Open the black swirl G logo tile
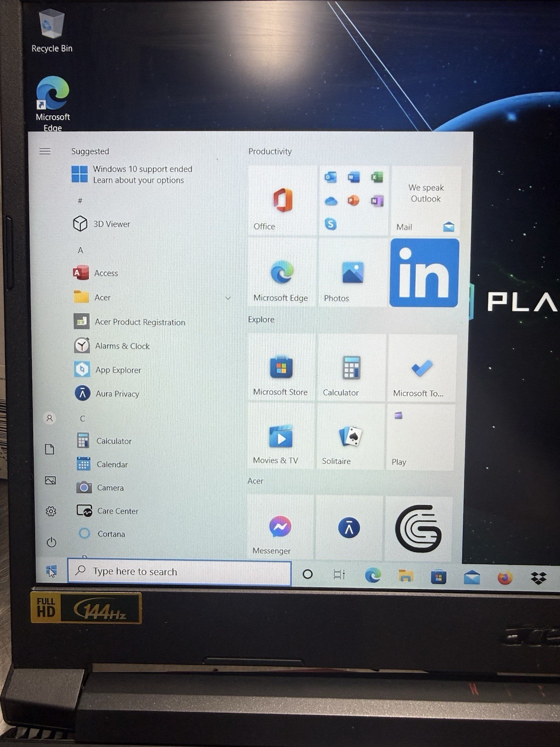This screenshot has width=560, height=747. click(418, 529)
